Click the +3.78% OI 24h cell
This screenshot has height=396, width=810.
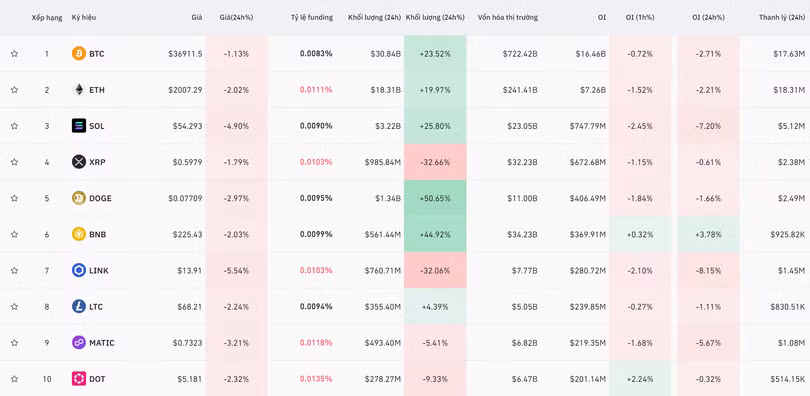pos(708,234)
